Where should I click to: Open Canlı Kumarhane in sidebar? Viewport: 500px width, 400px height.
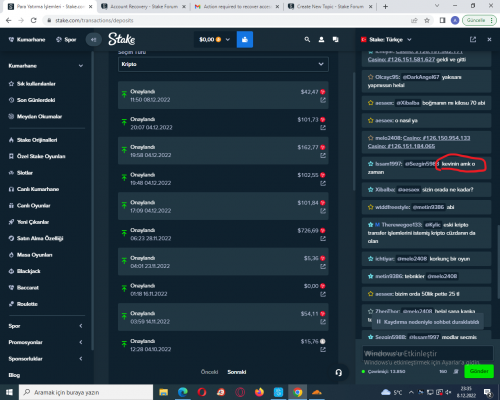34,189
